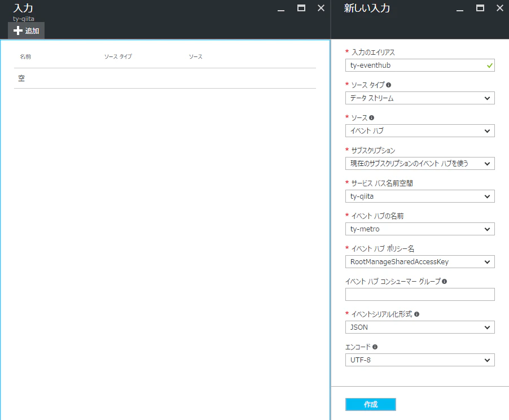This screenshot has width=509, height=420.
Task: Expand the エンコード UTF-8 dropdown
Action: pyautogui.click(x=420, y=360)
